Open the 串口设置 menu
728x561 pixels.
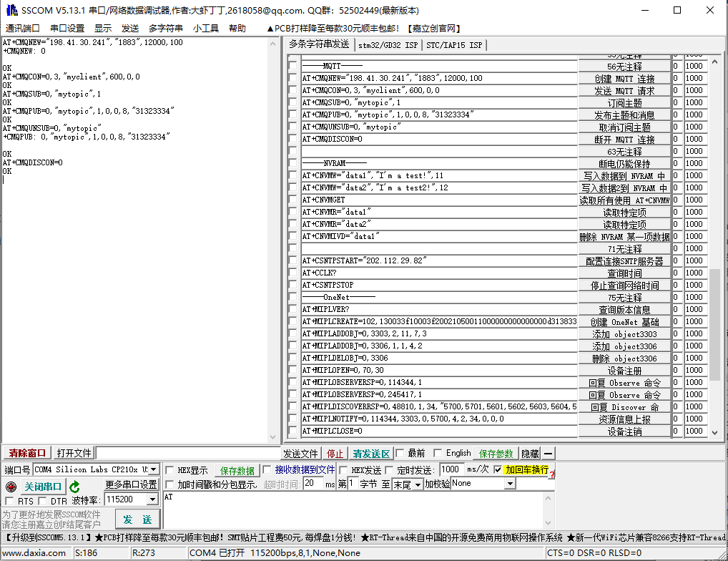[x=67, y=29]
